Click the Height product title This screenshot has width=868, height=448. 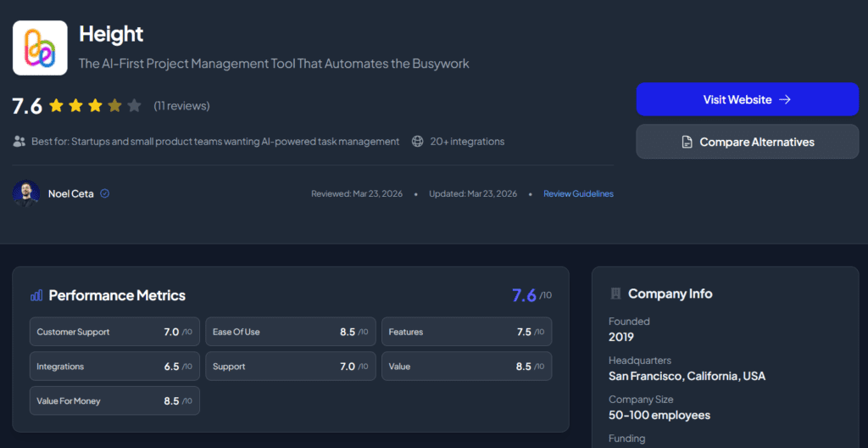111,34
